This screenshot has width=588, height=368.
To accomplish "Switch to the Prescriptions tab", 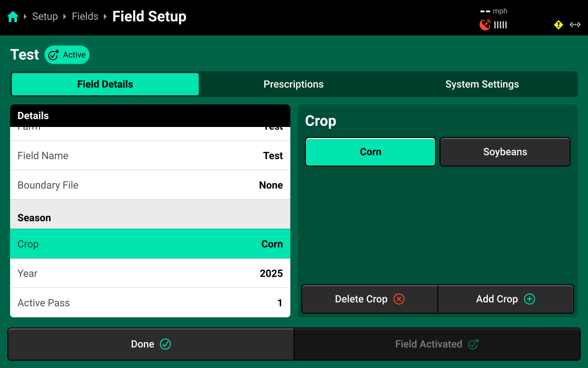I will [294, 84].
